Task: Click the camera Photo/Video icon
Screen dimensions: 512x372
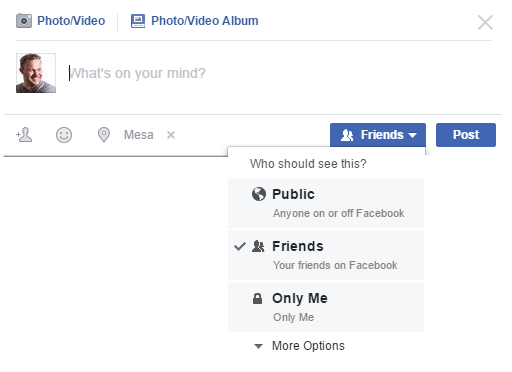Action: click(x=24, y=21)
